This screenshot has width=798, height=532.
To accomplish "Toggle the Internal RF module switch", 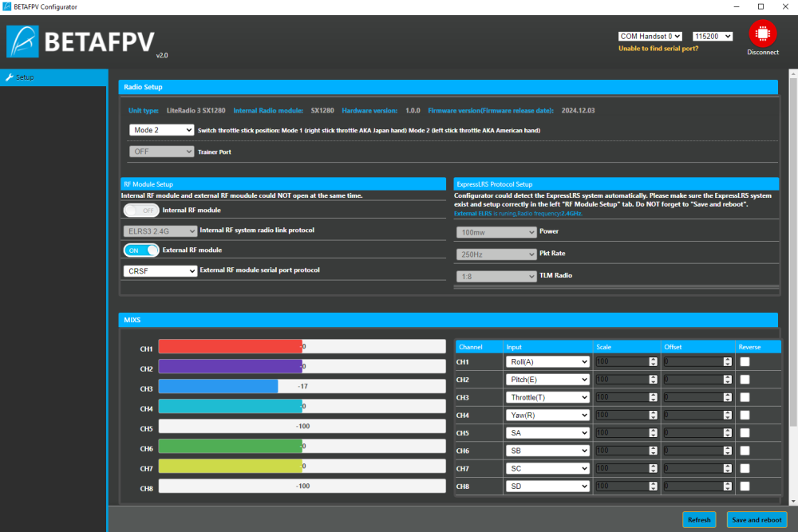I will point(141,211).
